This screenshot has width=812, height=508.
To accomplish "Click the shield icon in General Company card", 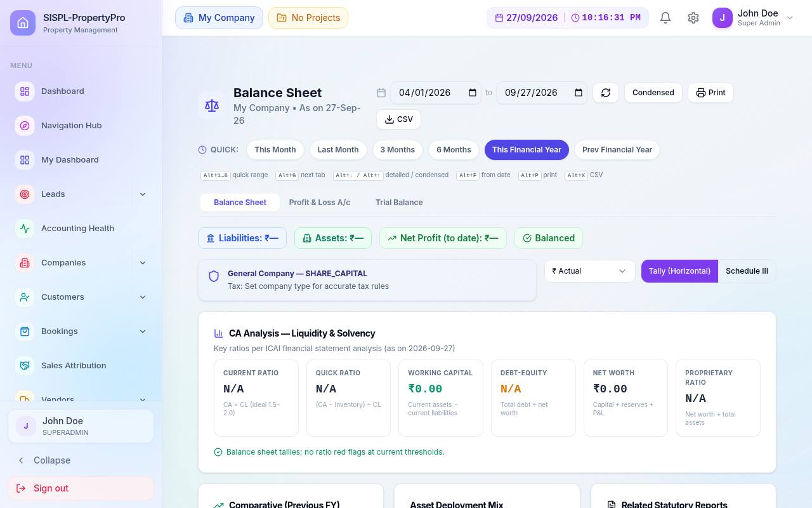I will point(214,276).
